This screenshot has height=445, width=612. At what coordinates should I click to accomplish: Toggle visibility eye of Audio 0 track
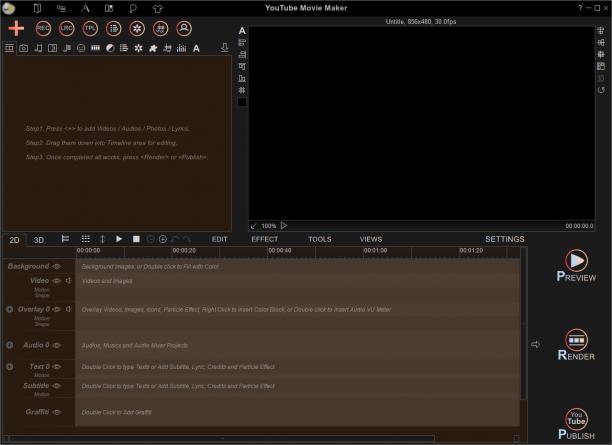[x=57, y=345]
